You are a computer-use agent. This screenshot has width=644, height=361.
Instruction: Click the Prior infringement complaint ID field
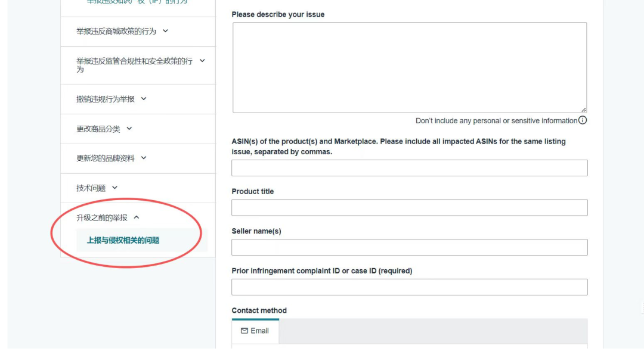(x=410, y=287)
